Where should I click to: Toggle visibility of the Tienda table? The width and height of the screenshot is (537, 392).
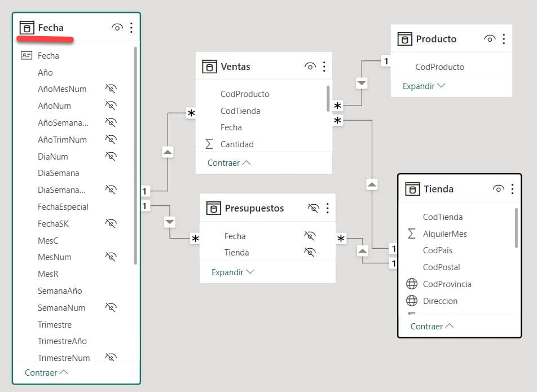tap(498, 189)
